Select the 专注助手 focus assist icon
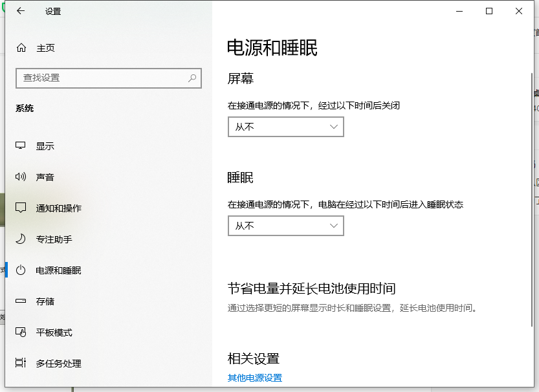The height and width of the screenshot is (392, 539). pos(20,239)
